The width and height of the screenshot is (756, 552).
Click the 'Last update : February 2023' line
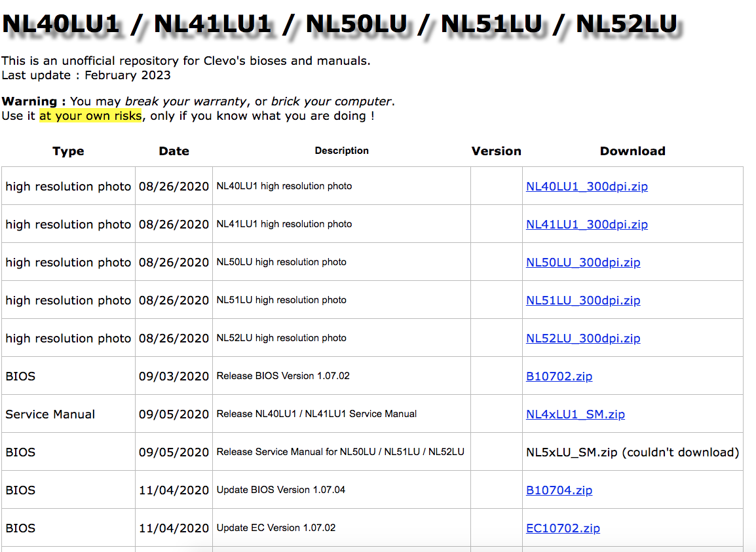coord(86,75)
